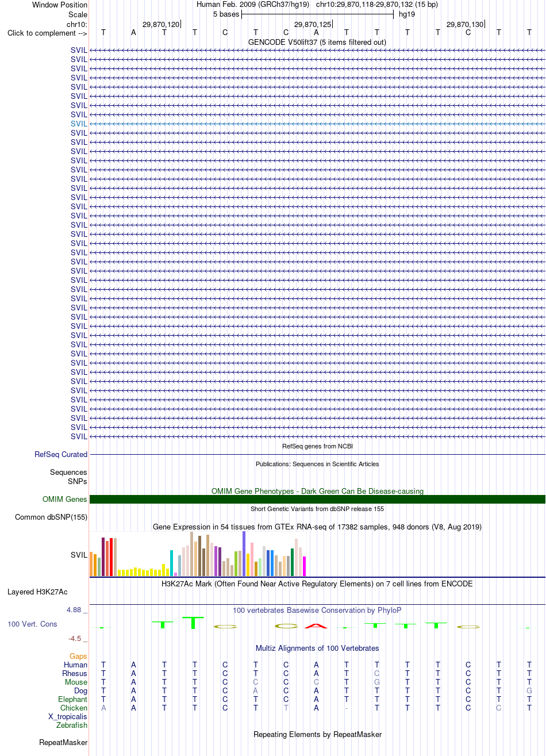Image resolution: width=546 pixels, height=756 pixels.
Task: Click 'Repeating Elements by RepeatMasker' title
Action: pyautogui.click(x=317, y=734)
